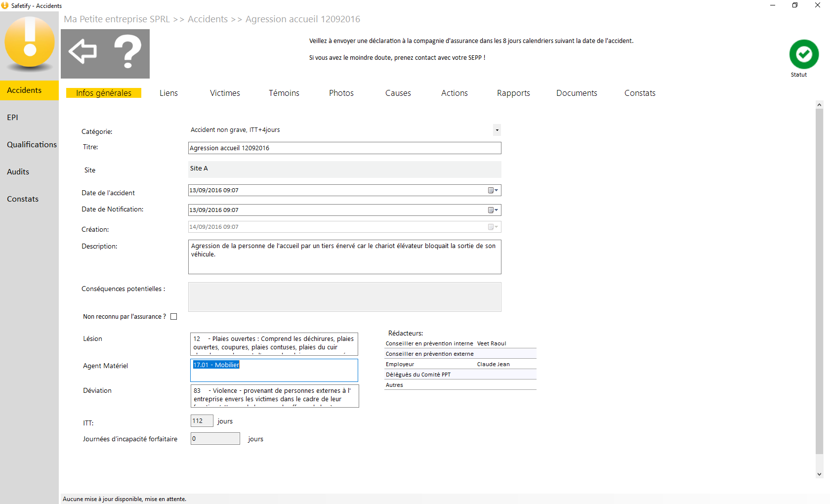The height and width of the screenshot is (504, 830).
Task: Open Constats in the sidebar
Action: click(29, 199)
